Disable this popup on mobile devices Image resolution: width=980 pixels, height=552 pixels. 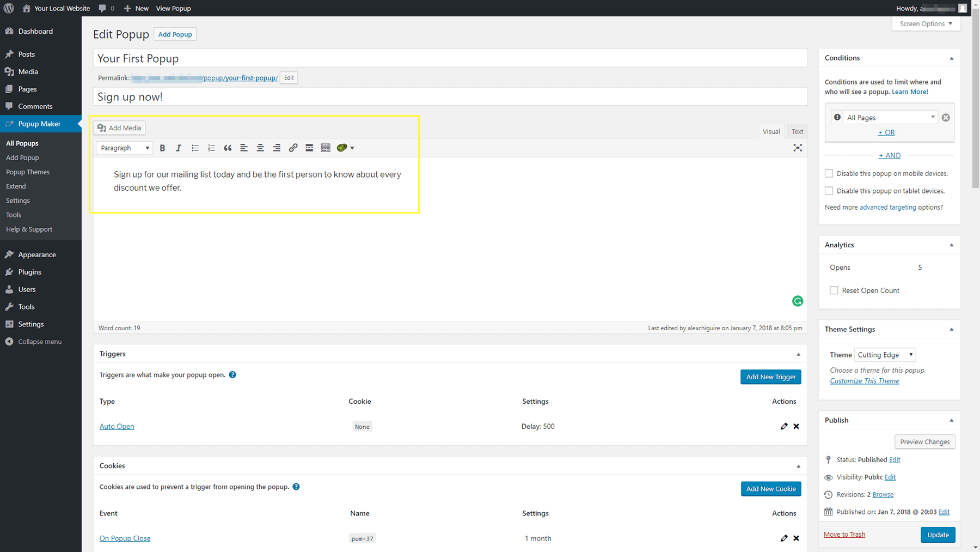point(829,173)
